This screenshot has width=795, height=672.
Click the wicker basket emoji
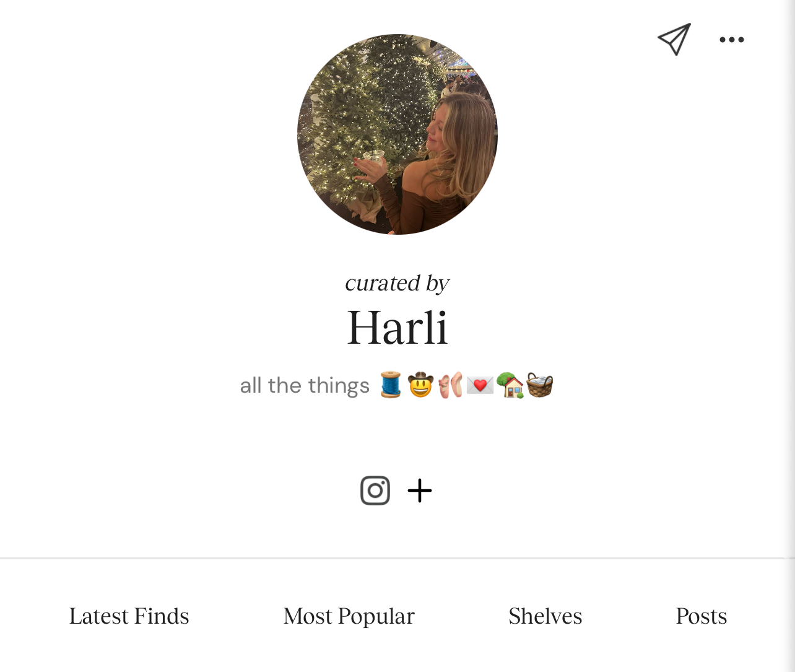pos(539,385)
